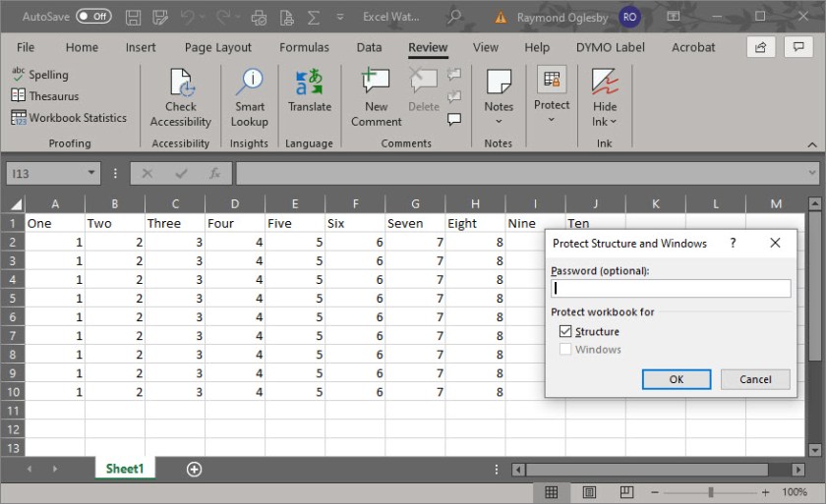Open the Formulas tab
The image size is (826, 504).
(304, 47)
